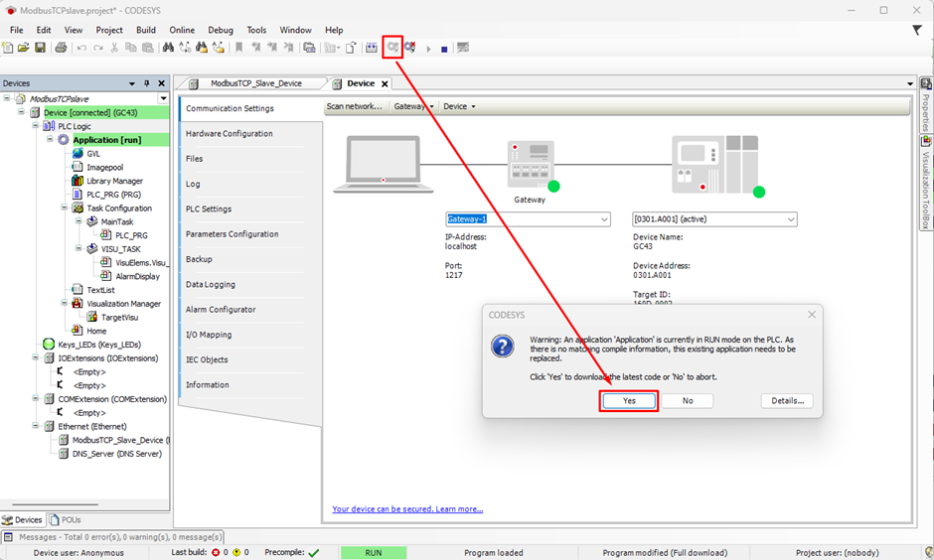The height and width of the screenshot is (560, 934).
Task: Close the Device editor tab
Action: point(385,84)
